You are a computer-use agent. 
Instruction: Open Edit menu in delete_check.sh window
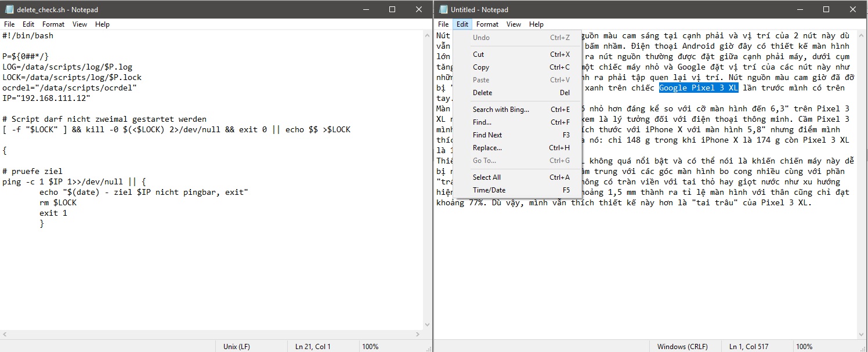28,24
